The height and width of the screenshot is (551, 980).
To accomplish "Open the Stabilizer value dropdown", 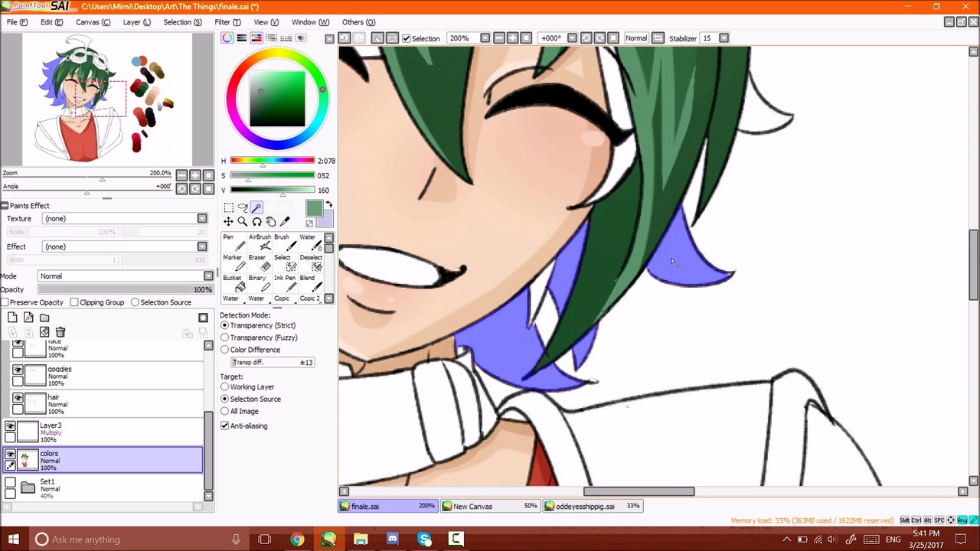I will (x=724, y=38).
